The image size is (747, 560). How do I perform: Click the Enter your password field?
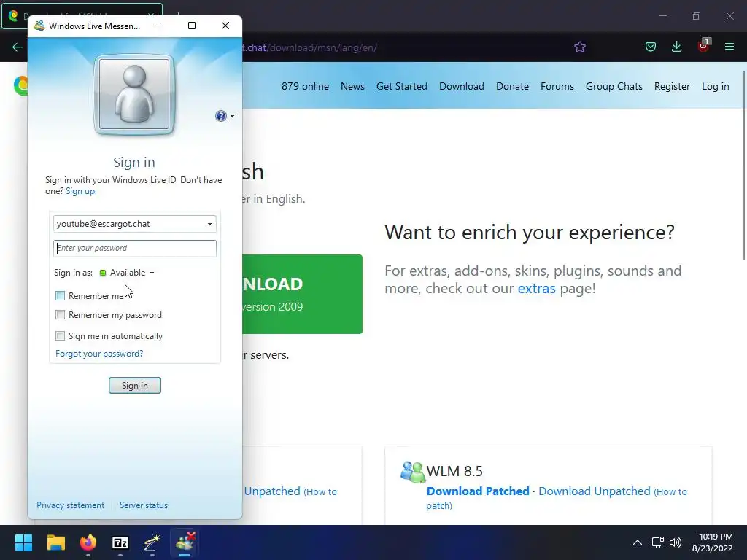(135, 248)
